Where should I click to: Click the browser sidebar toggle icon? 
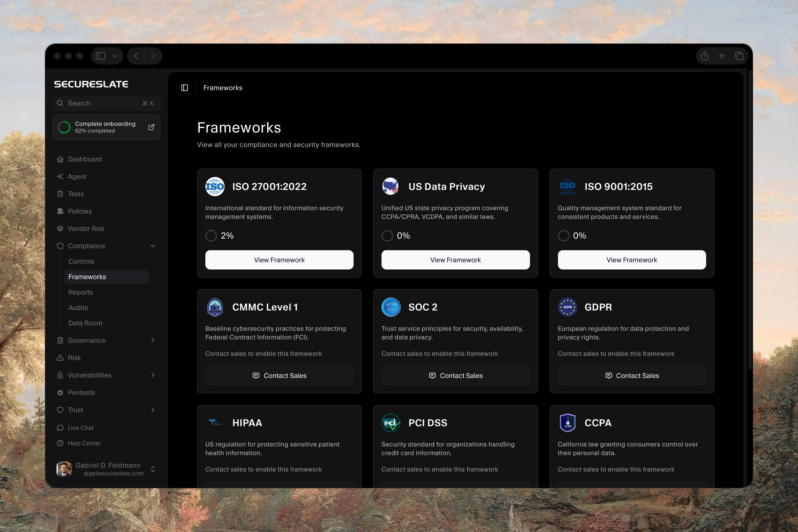[x=101, y=56]
